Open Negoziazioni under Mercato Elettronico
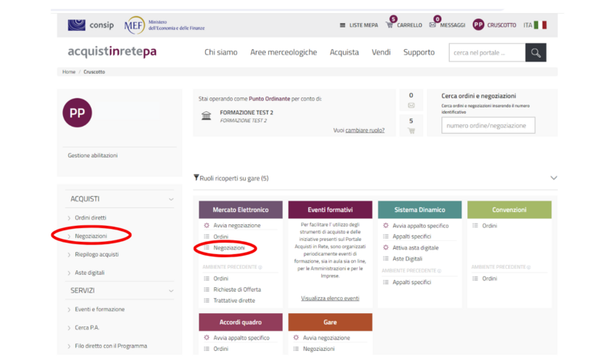The width and height of the screenshot is (615, 364). click(x=229, y=248)
